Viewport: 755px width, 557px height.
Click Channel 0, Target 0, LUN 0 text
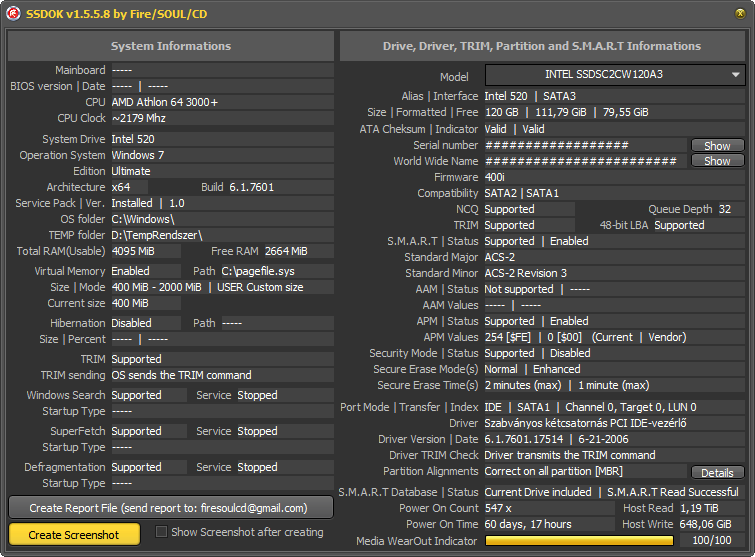point(631,407)
